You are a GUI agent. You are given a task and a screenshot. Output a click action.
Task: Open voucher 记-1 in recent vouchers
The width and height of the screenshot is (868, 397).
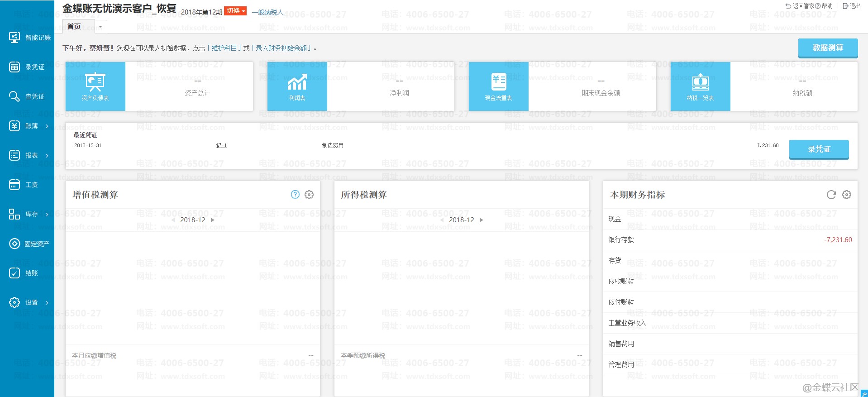click(221, 145)
